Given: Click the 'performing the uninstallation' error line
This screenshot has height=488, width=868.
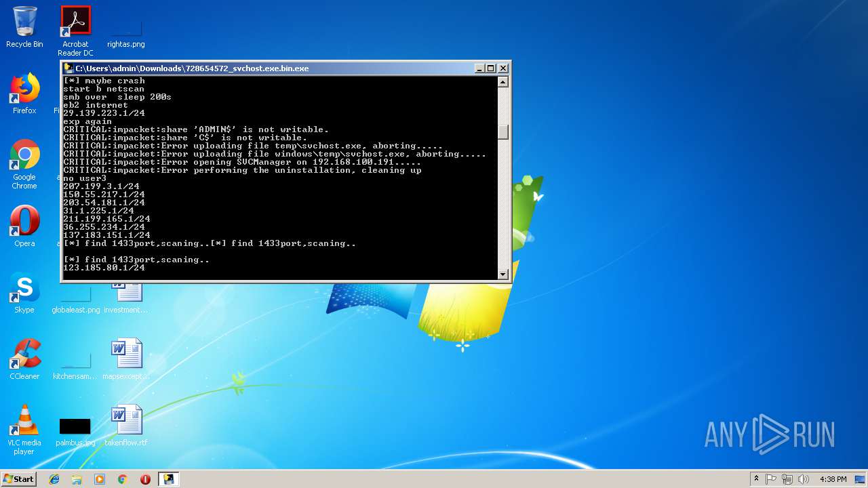Looking at the screenshot, I should tap(242, 170).
